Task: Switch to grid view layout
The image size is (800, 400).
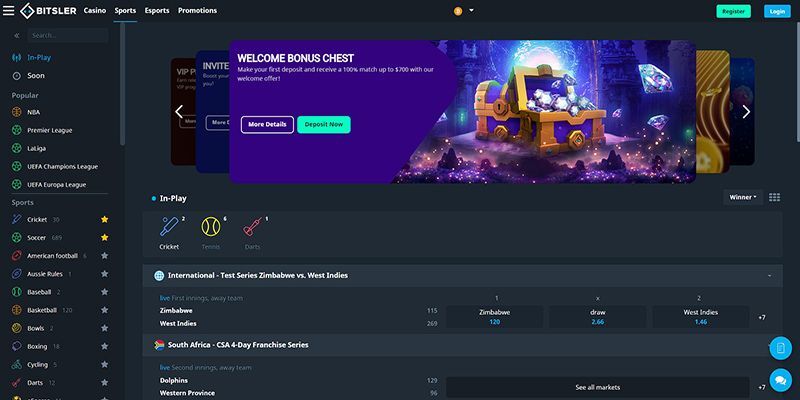Action: [x=774, y=197]
